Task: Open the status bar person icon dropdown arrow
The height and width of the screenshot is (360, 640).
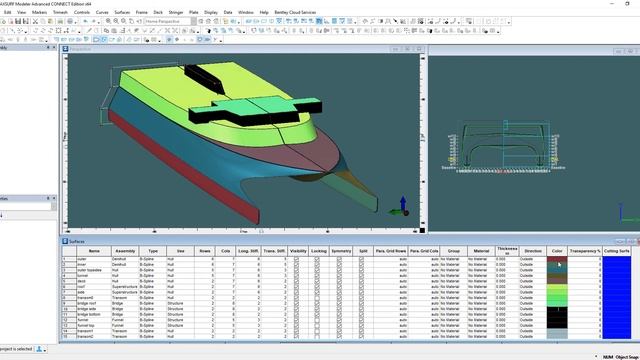Action: [44, 350]
